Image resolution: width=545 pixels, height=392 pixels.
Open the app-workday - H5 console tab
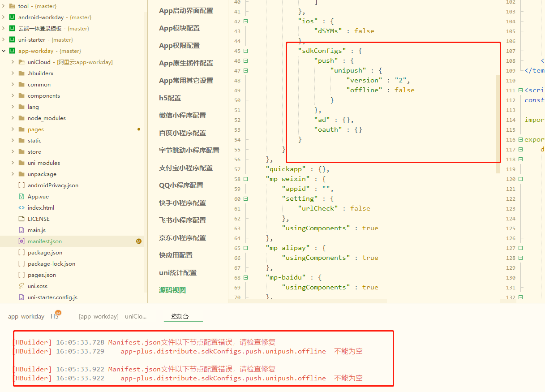click(x=33, y=316)
